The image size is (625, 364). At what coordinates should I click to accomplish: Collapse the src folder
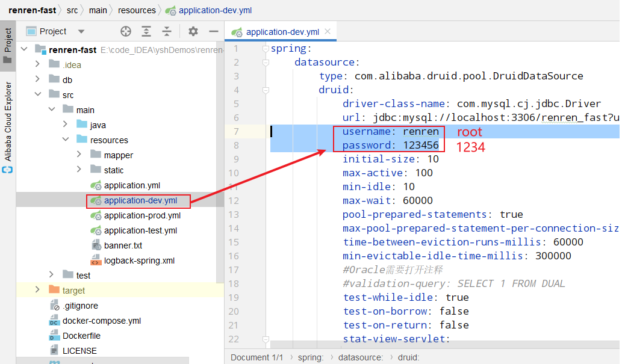38,94
